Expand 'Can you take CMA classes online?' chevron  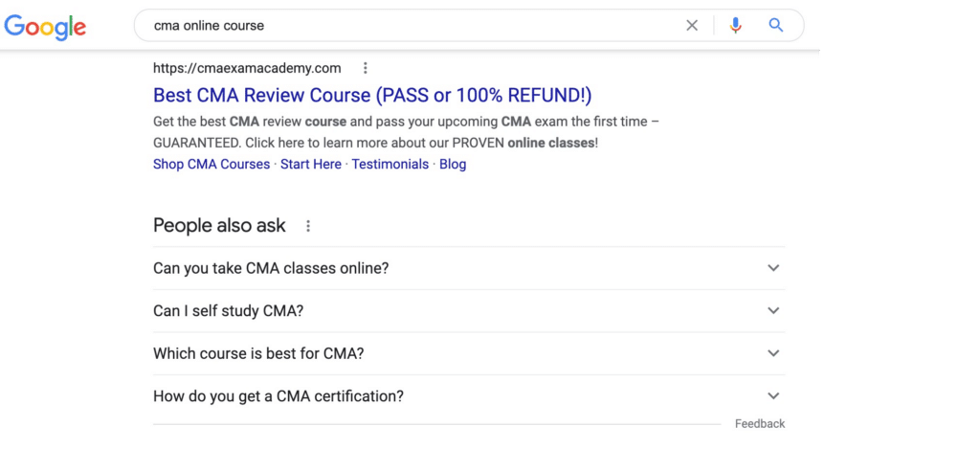pos(773,268)
